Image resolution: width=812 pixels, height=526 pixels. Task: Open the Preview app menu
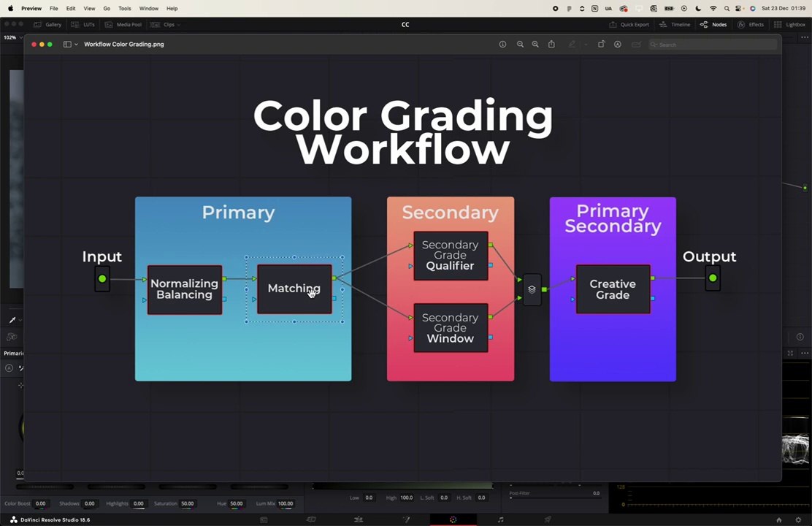pos(31,8)
